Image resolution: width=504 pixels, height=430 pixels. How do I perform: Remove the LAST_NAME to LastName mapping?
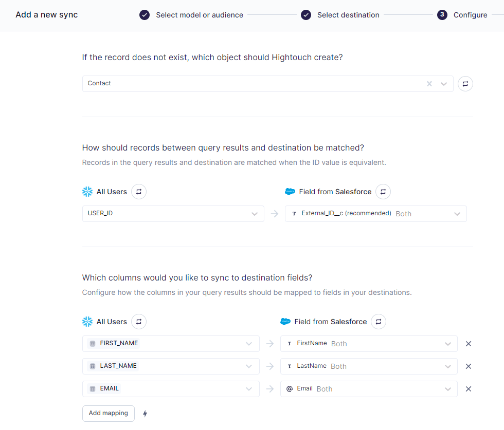coord(469,366)
